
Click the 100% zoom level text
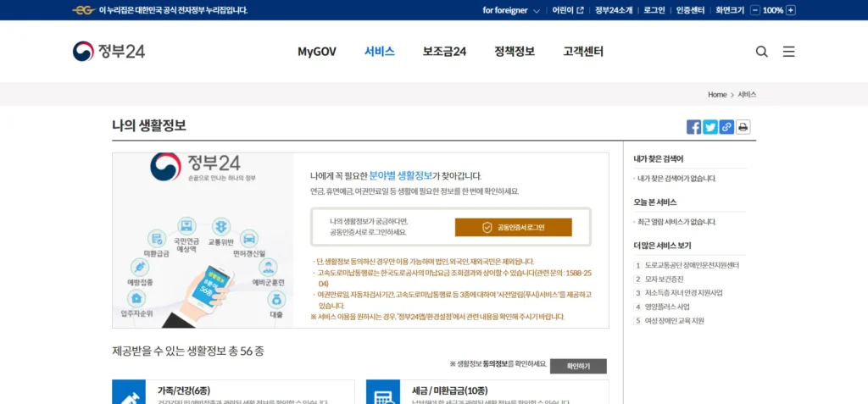[x=773, y=10]
